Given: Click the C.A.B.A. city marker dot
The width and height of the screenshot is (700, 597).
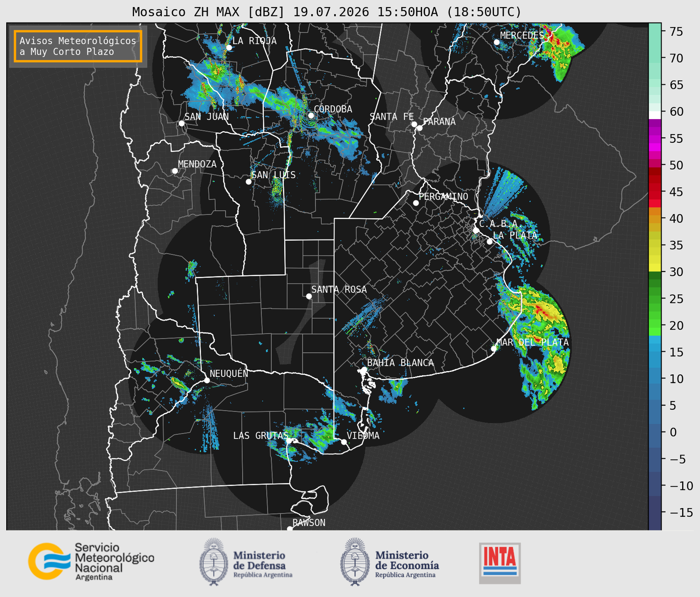Looking at the screenshot, I should point(476,230).
